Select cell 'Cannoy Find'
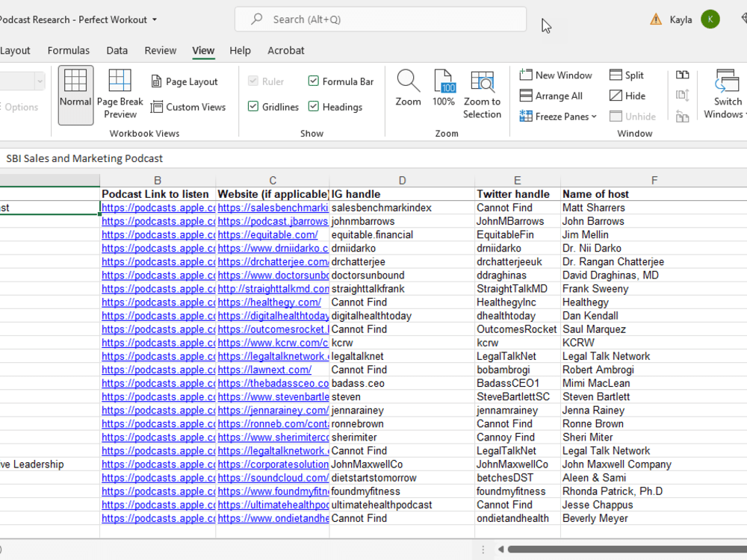 point(518,437)
